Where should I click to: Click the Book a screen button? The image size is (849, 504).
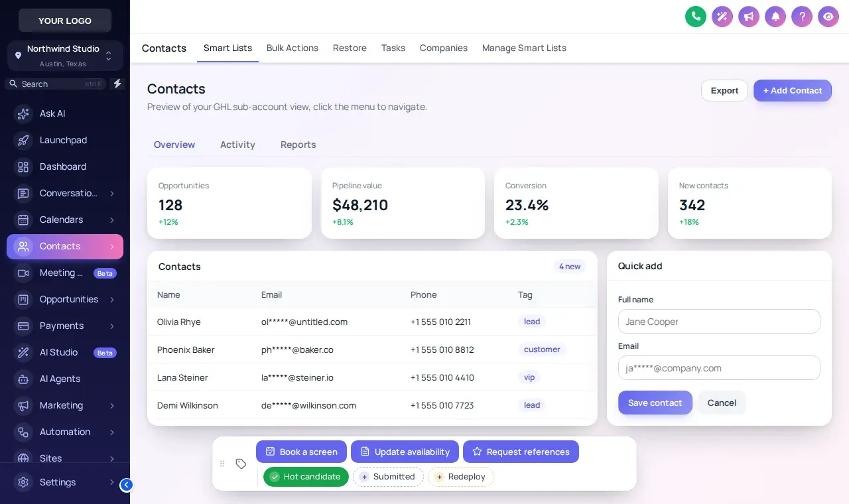(301, 452)
